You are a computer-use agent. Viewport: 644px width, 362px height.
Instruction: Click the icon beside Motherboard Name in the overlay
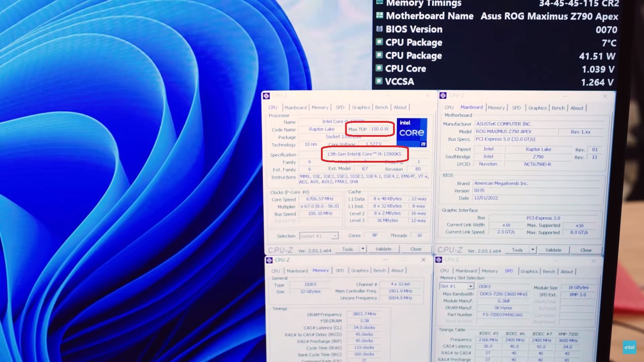pyautogui.click(x=379, y=15)
